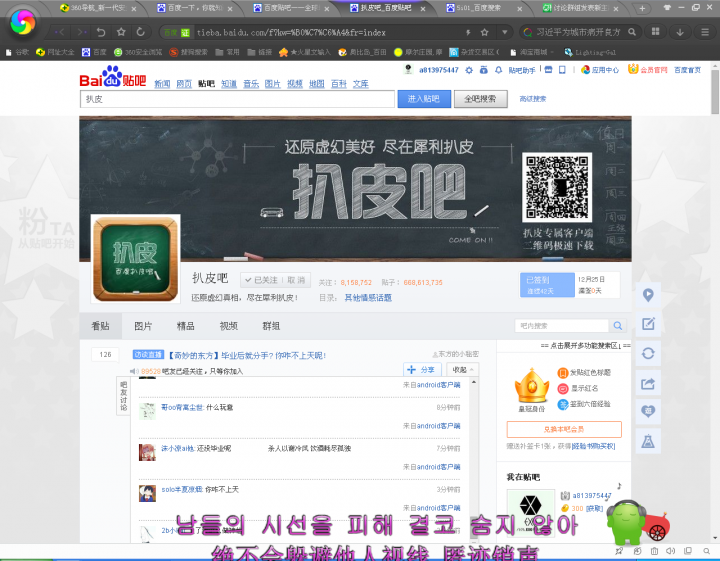720x561 pixels.
Task: Click the refresh icon in the floating sidebar
Action: click(648, 353)
